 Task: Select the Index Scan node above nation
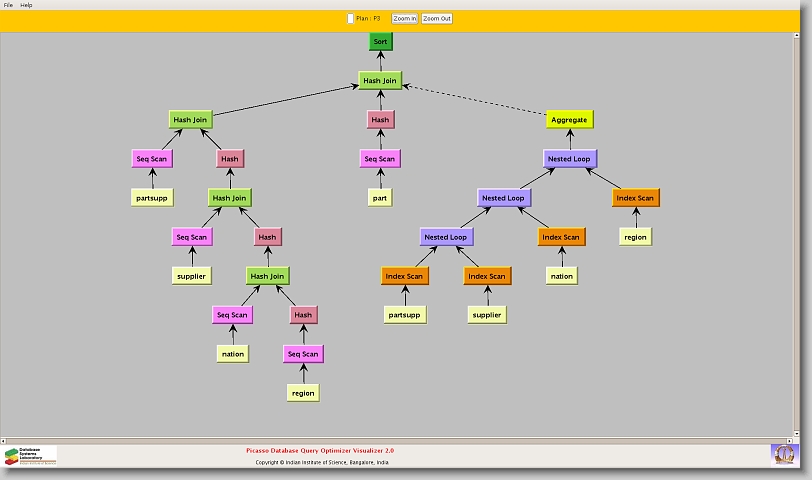tap(561, 237)
